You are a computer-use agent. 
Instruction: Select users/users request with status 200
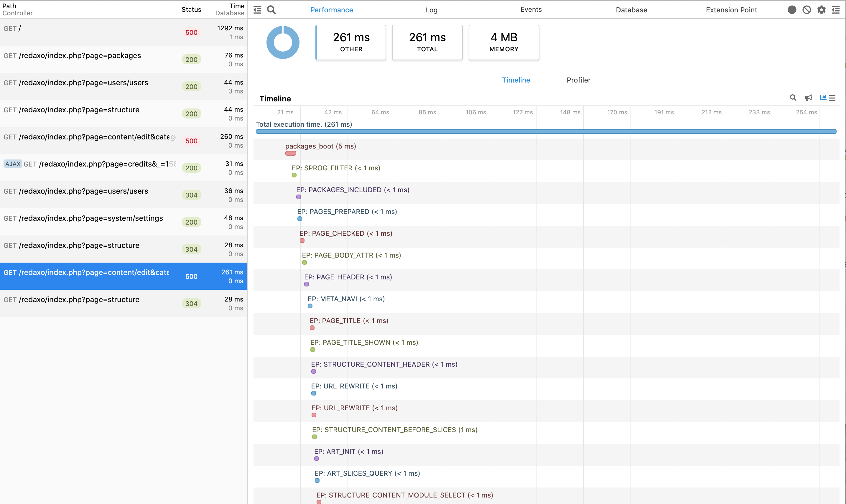[x=124, y=87]
